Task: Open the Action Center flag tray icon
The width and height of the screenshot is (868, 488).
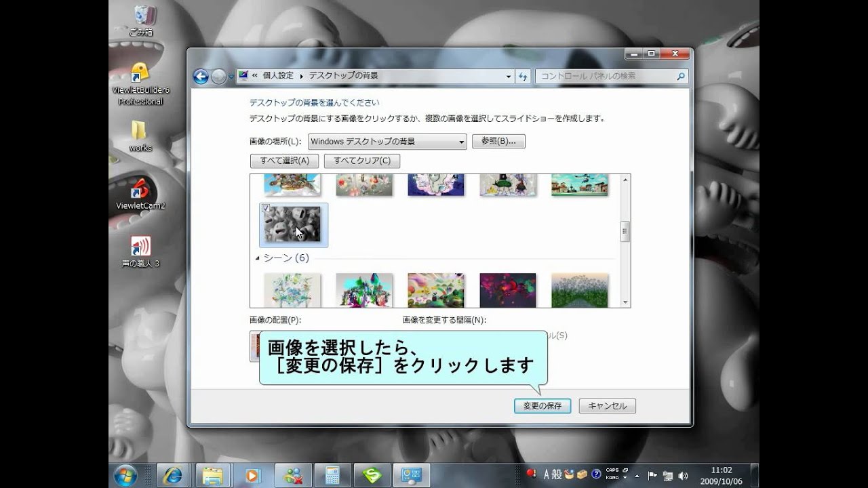Action: (652, 475)
